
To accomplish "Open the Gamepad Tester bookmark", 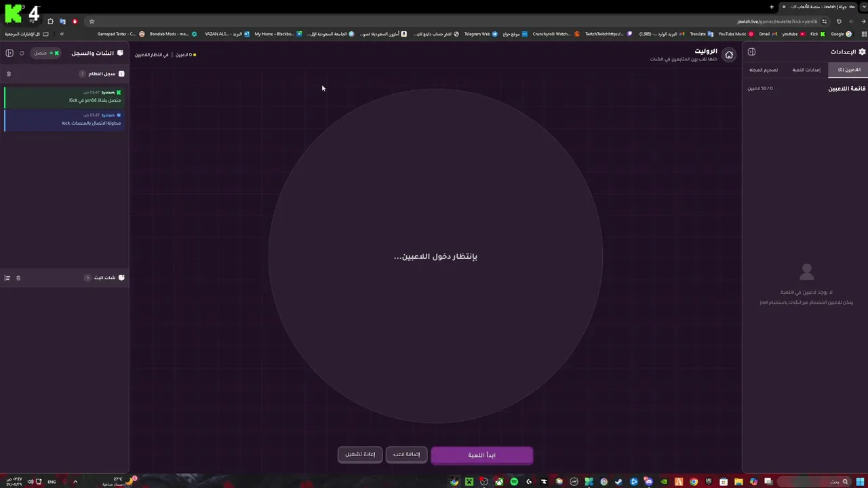I will coord(121,34).
